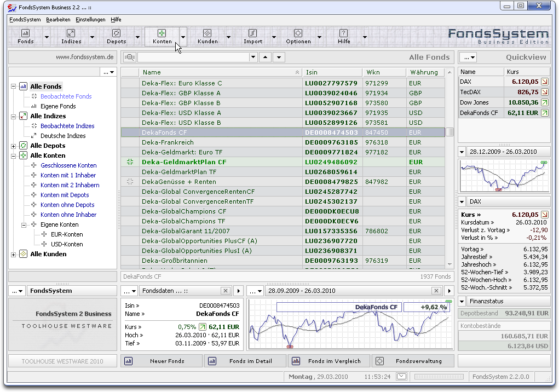The image size is (559, 392).
Task: Click the status bar progress indicator
Action: (x=439, y=376)
